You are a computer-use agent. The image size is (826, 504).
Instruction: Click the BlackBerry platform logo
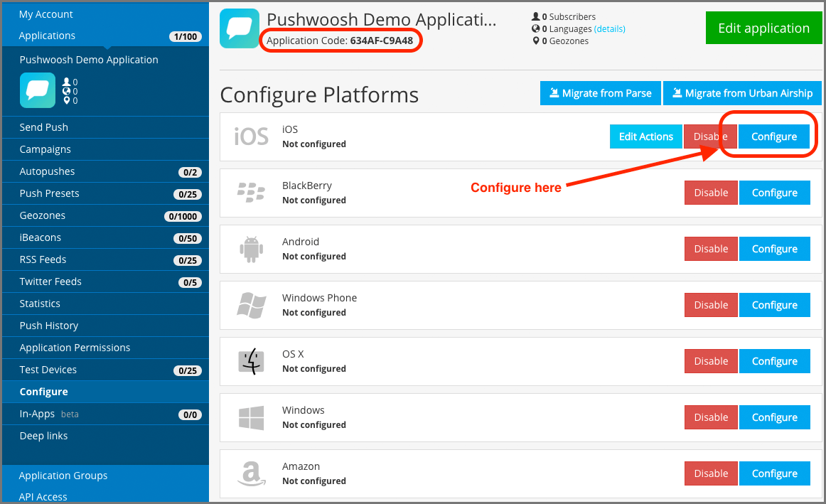[x=251, y=193]
